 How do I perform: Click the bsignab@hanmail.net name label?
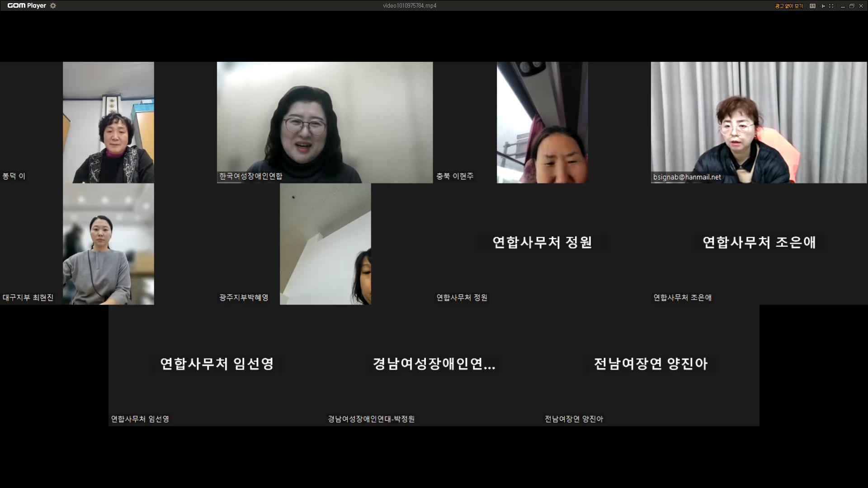click(687, 177)
